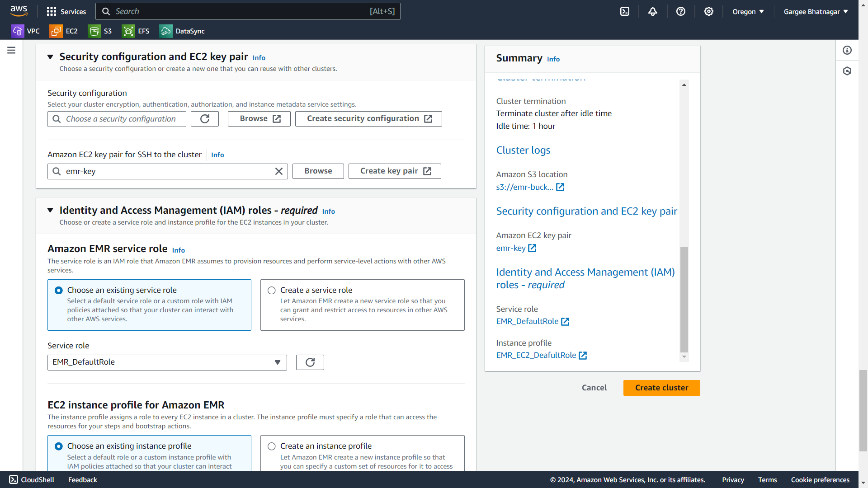
Task: Open the Services menu
Action: (66, 12)
